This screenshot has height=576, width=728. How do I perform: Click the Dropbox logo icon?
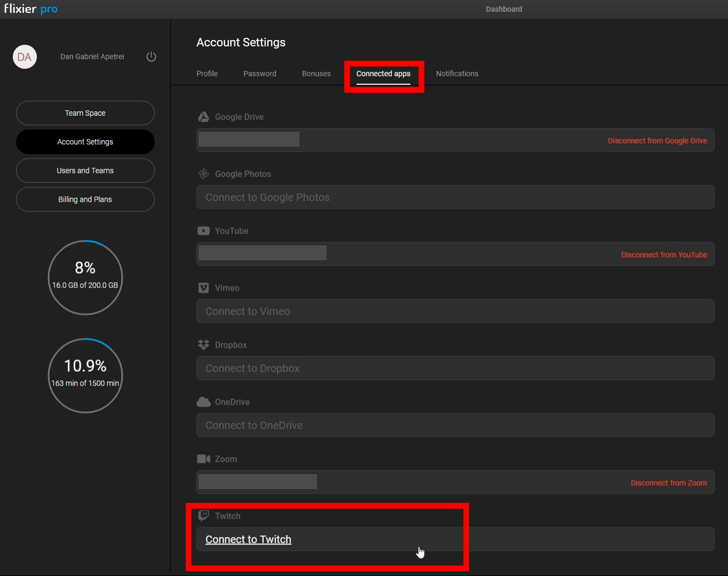pos(203,345)
